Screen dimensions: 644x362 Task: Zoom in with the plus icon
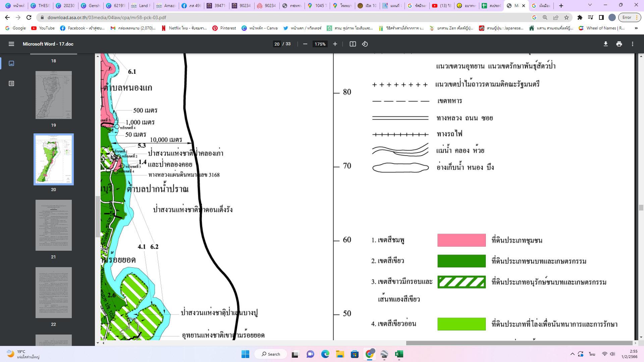pos(335,44)
